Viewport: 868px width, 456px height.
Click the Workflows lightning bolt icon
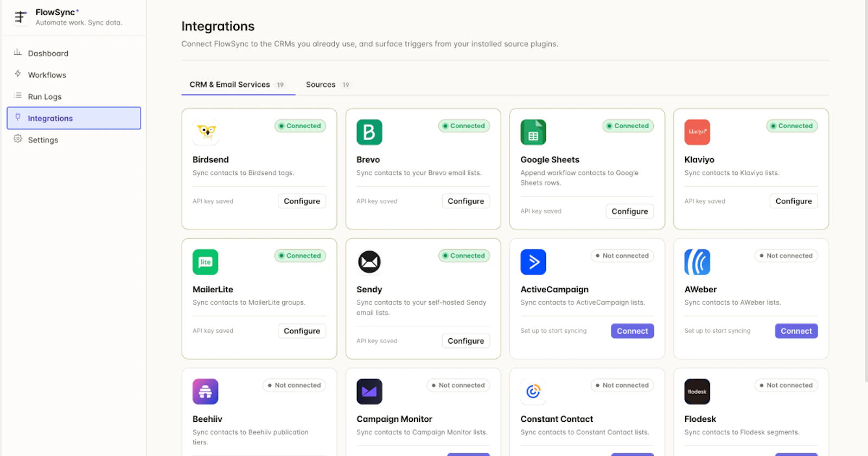[18, 74]
